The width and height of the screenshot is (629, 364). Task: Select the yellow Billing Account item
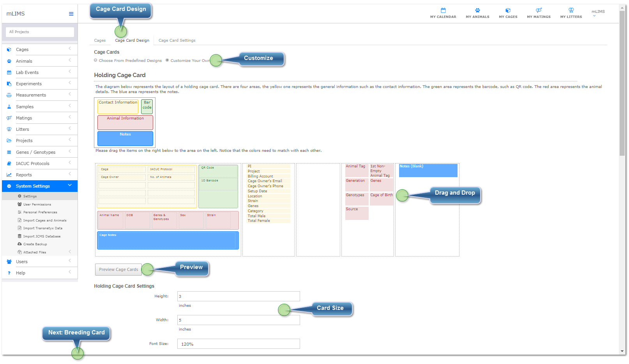point(269,176)
